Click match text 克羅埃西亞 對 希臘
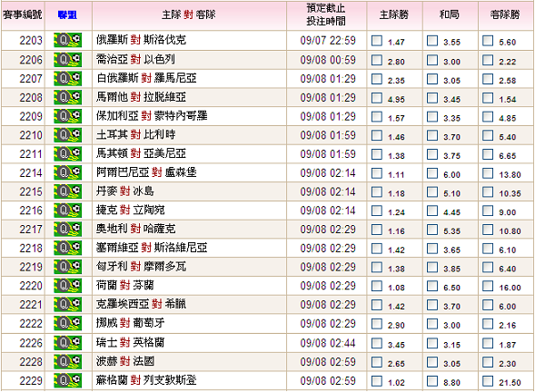This screenshot has width=535, height=392. [x=141, y=304]
